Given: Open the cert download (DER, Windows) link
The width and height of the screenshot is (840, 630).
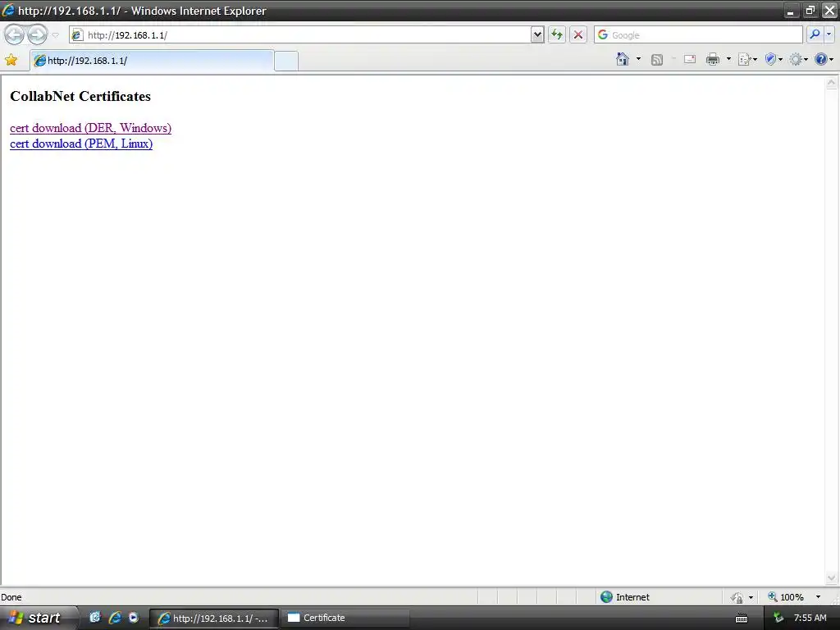Looking at the screenshot, I should coord(90,128).
